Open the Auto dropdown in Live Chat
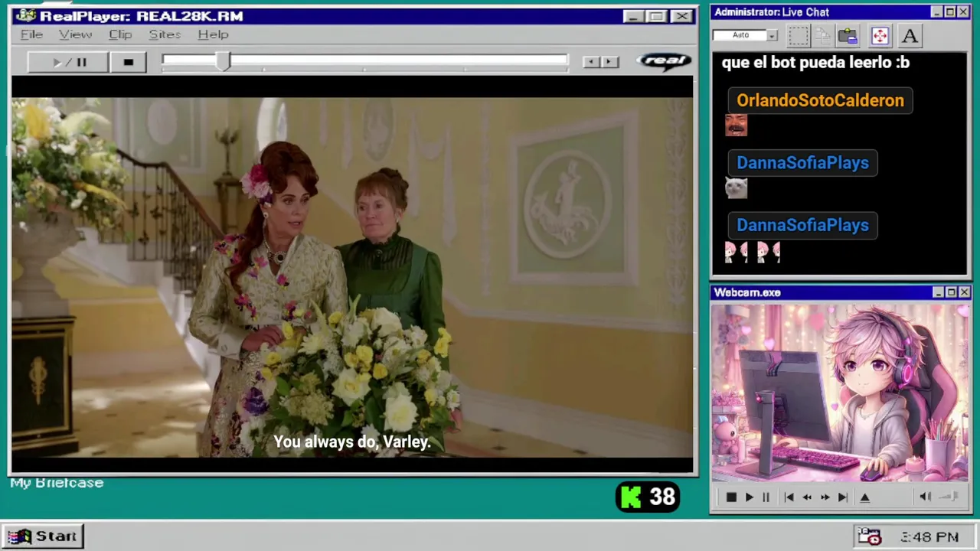Screen dimensions: 980x551 tap(773, 35)
